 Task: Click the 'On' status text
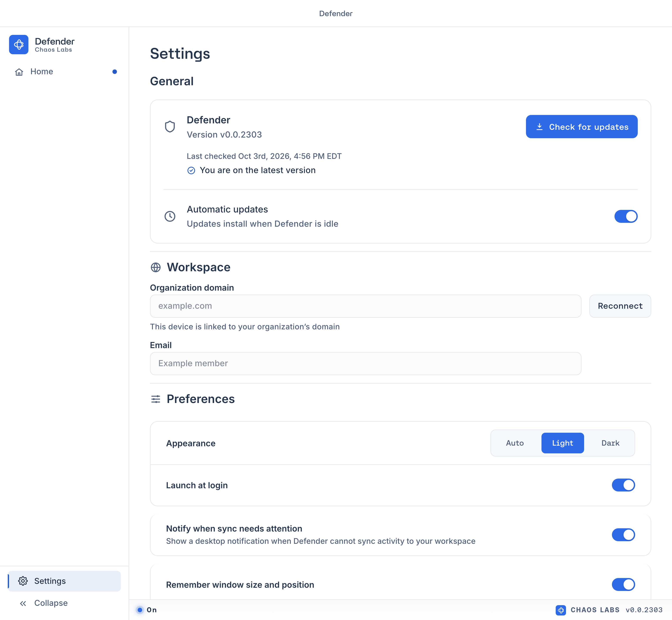tap(152, 610)
